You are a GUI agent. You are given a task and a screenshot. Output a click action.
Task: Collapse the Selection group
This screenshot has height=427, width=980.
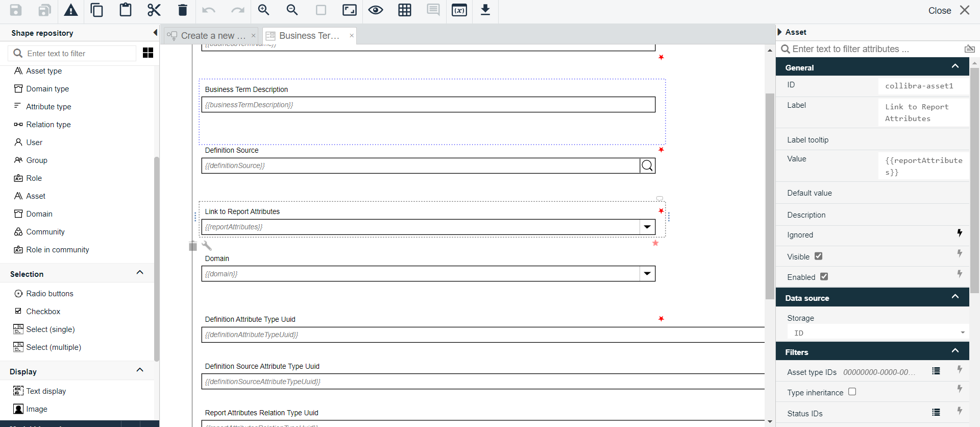coord(140,273)
